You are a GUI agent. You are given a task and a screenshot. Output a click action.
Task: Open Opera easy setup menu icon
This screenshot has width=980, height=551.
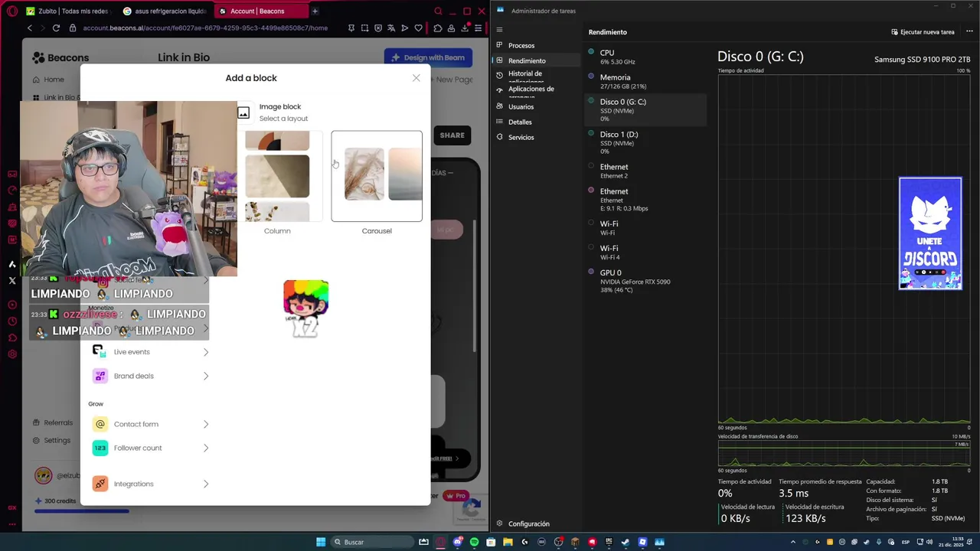tap(478, 28)
